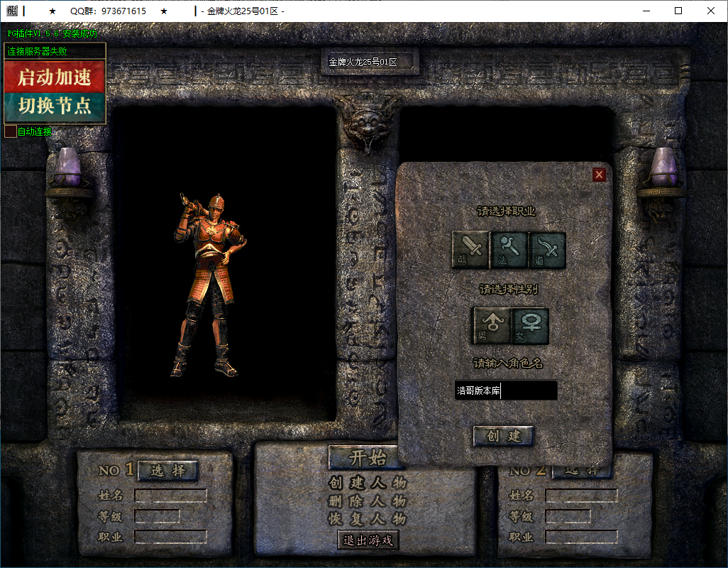Viewport: 728px width, 568px height.
Task: Choose the male (男) gender icon
Action: coord(492,326)
